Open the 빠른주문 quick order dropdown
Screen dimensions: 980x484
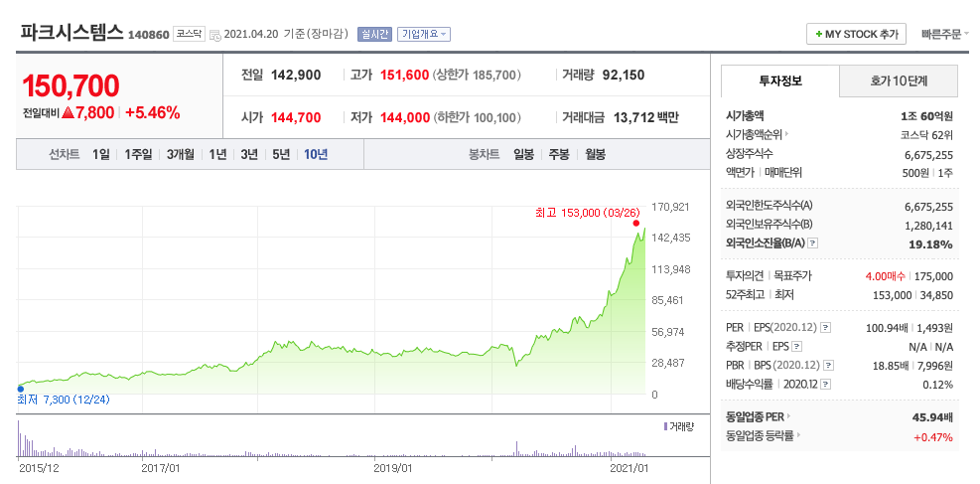click(944, 35)
